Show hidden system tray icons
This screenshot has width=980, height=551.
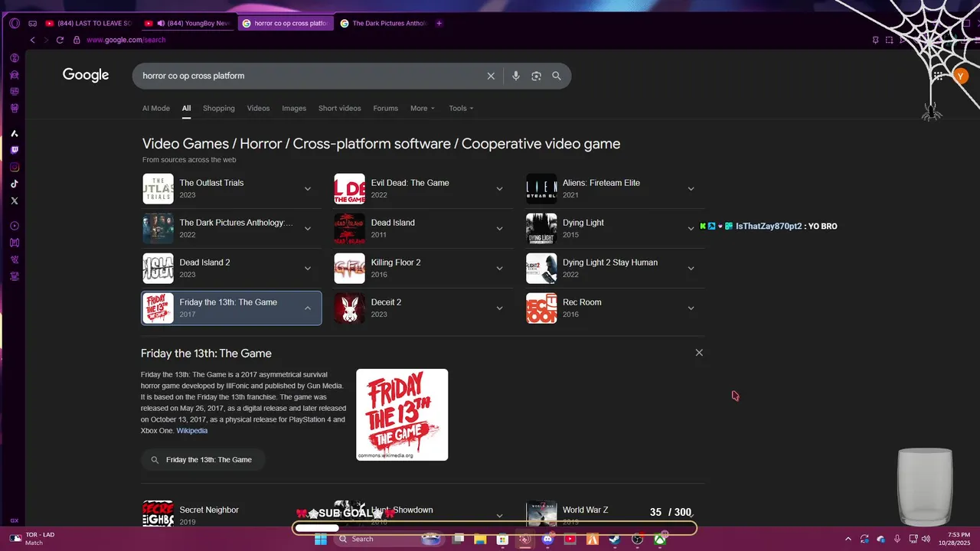(x=848, y=539)
